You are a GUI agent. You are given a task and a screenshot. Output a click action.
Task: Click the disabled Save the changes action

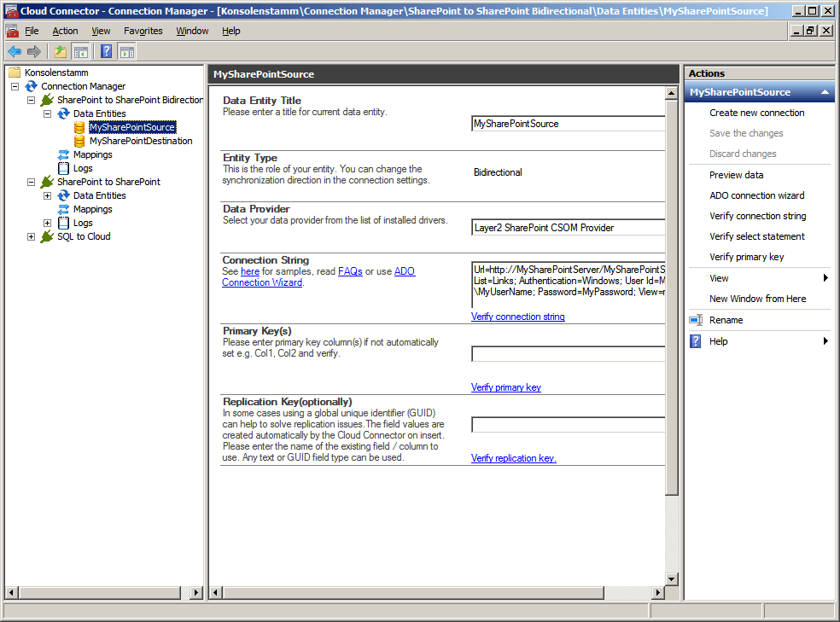click(746, 133)
